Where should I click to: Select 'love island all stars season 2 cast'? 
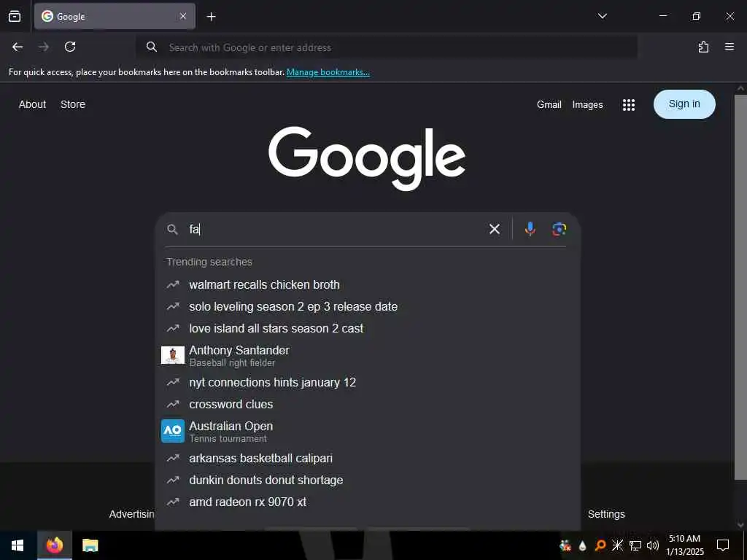[368, 329]
